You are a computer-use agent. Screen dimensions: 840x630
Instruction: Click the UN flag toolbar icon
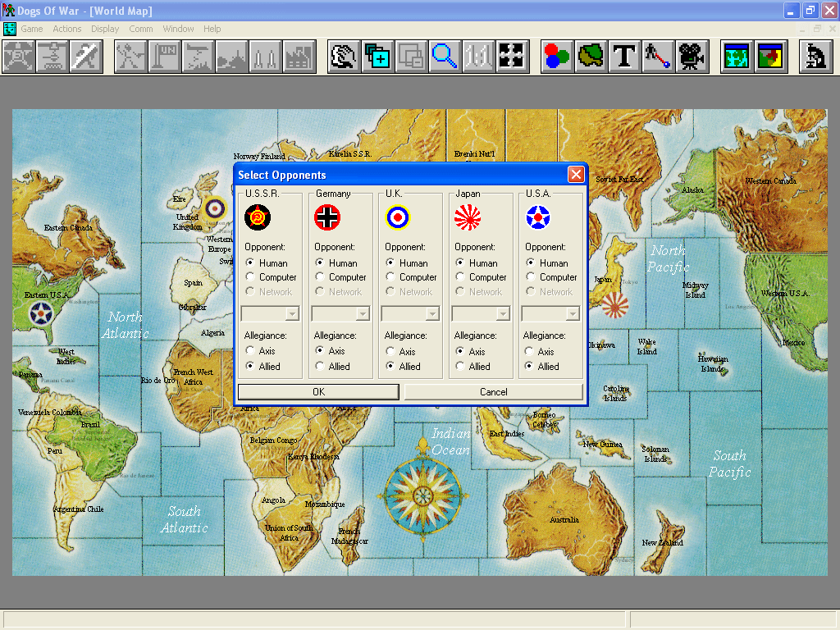[x=164, y=57]
